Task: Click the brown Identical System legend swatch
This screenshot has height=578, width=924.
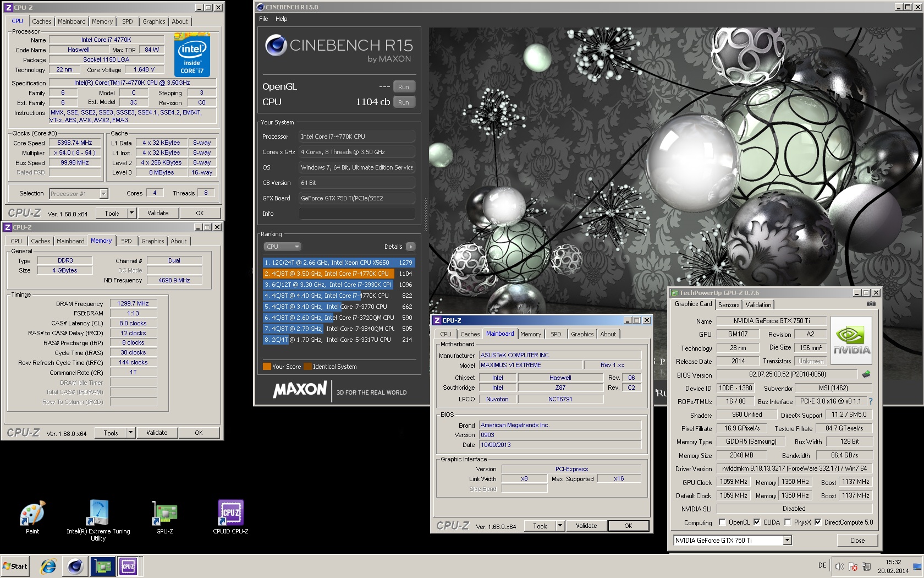Action: (x=307, y=367)
